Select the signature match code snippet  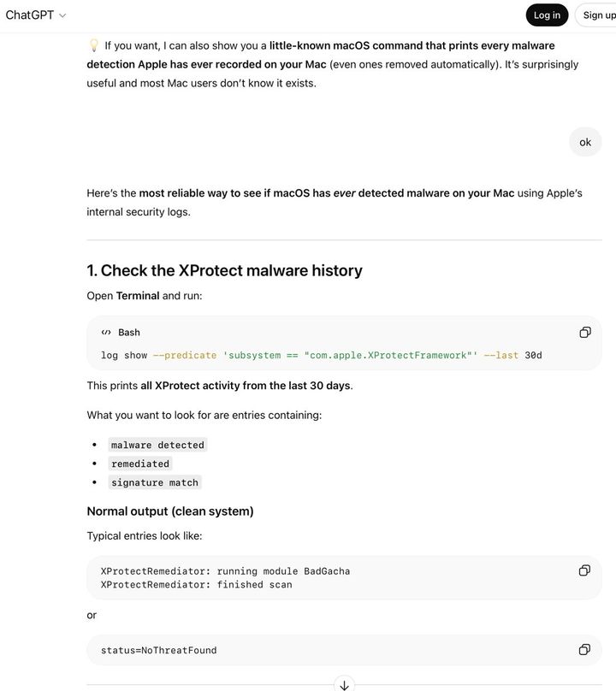tap(154, 481)
